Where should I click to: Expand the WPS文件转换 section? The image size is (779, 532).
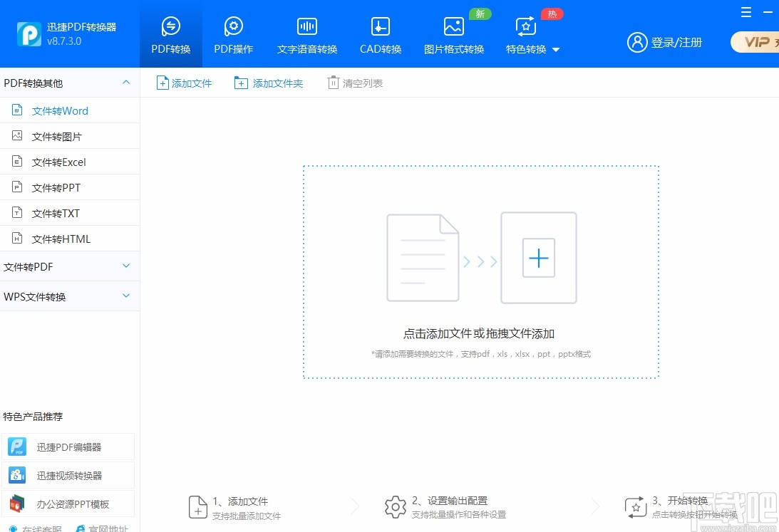coord(69,296)
